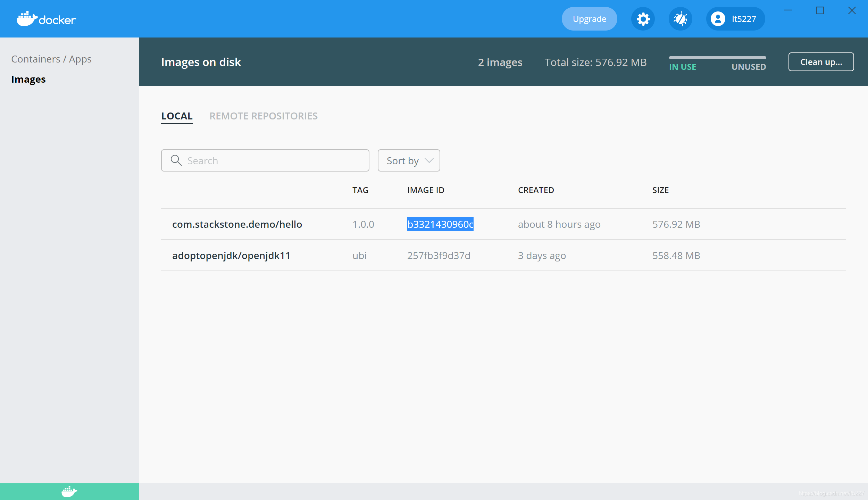Select Images in the sidebar
This screenshot has height=500, width=868.
point(28,79)
